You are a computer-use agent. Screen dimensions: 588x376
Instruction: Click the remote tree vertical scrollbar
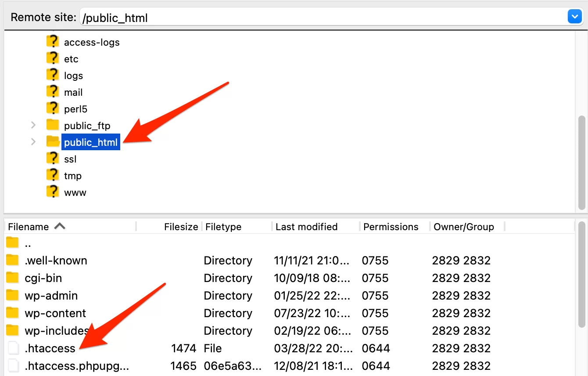click(x=581, y=163)
